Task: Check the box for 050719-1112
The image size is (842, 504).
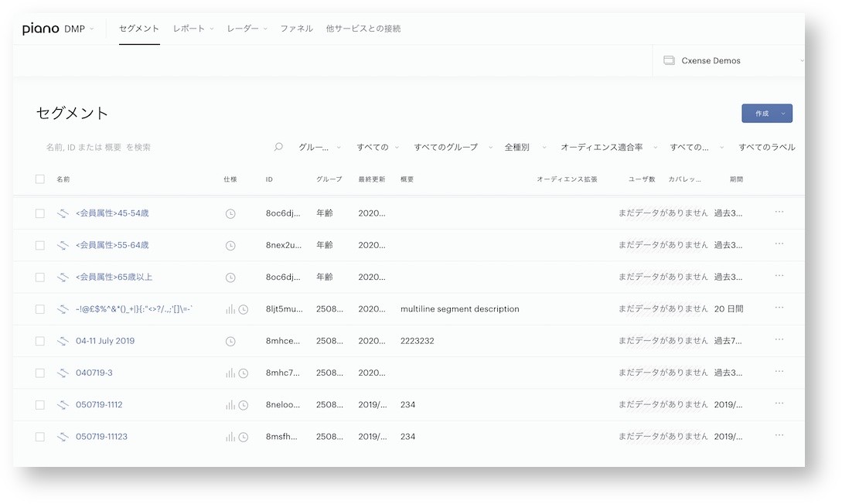Action: pyautogui.click(x=39, y=405)
